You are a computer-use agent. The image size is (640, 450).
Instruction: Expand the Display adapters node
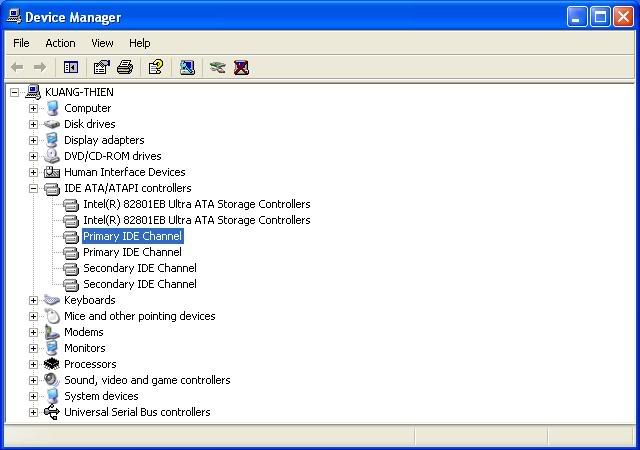pos(33,140)
